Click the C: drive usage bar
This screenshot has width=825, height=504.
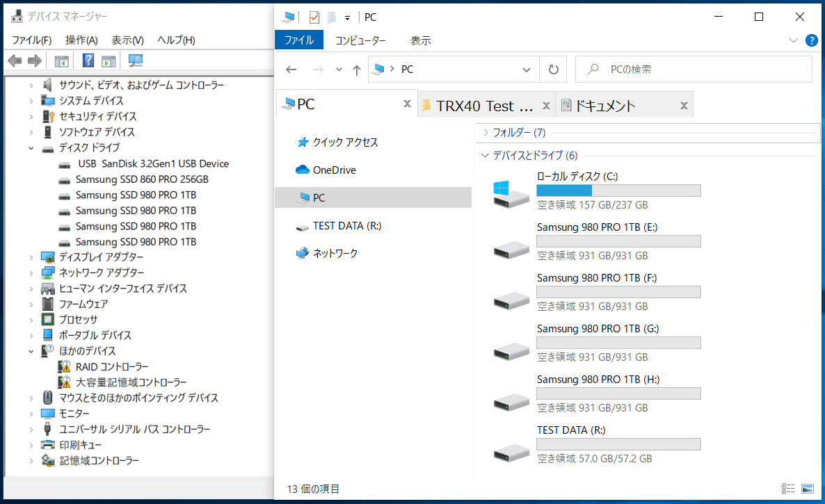618,190
